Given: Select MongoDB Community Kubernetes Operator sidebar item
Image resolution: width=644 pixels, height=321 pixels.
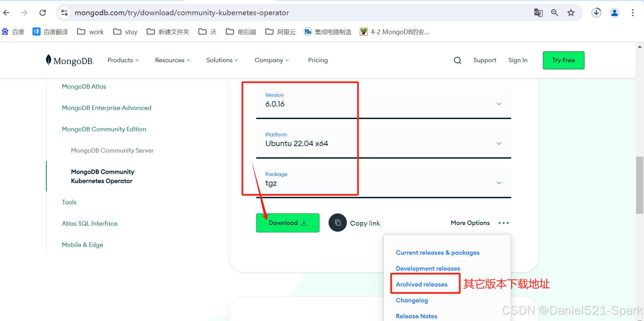Looking at the screenshot, I should [x=102, y=176].
